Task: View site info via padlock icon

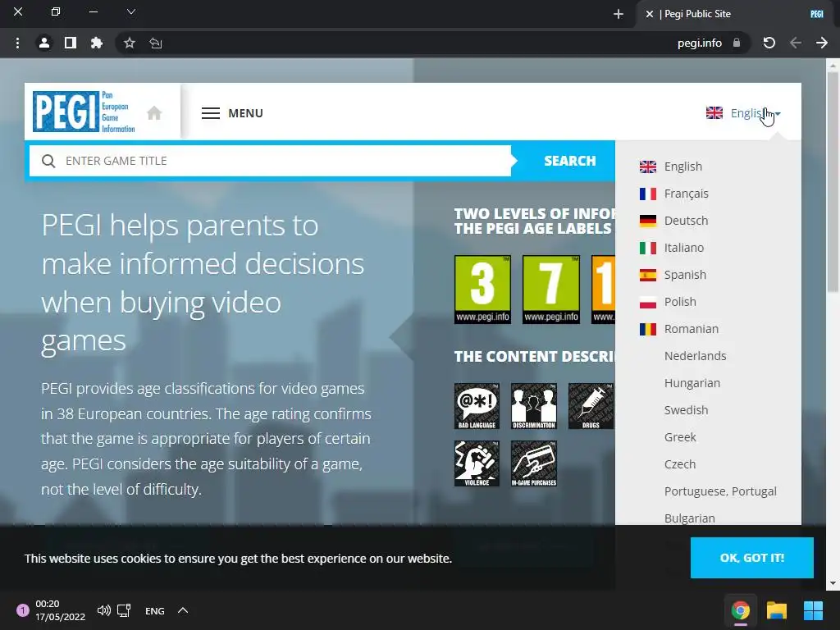Action: (737, 43)
